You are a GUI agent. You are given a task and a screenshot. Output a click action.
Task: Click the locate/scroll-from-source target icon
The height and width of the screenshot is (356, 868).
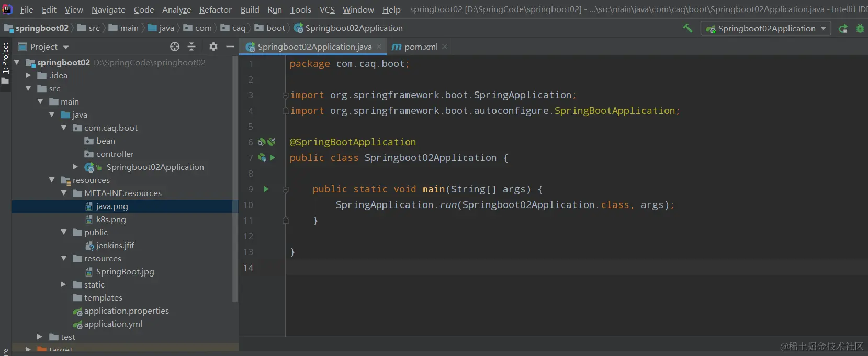pyautogui.click(x=175, y=47)
